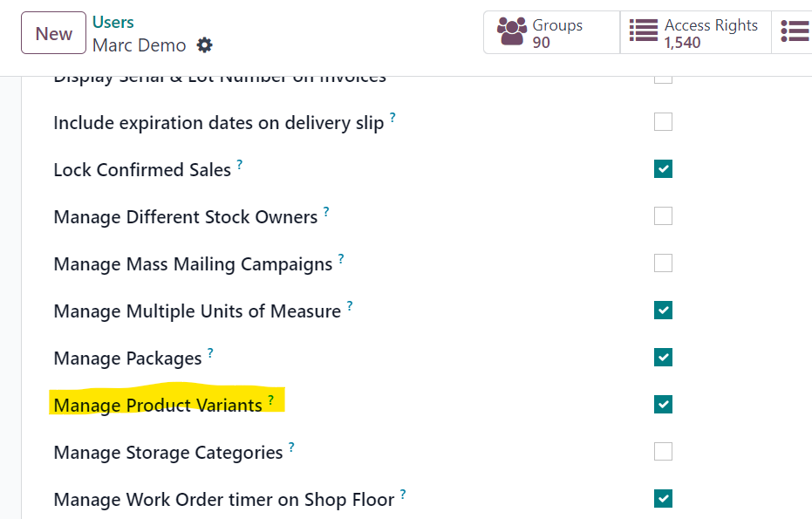Show help for Manage Mass Mailing Campaigns

(x=341, y=258)
